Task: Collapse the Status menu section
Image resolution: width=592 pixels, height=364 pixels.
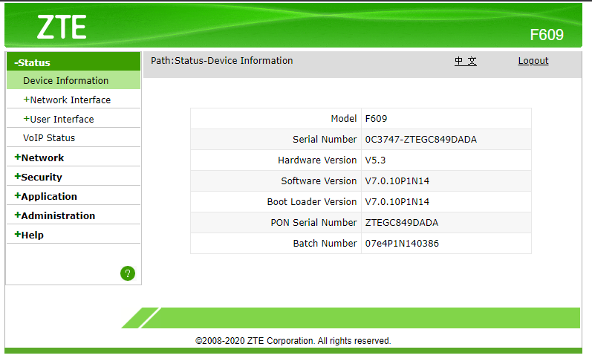Action: (x=34, y=63)
